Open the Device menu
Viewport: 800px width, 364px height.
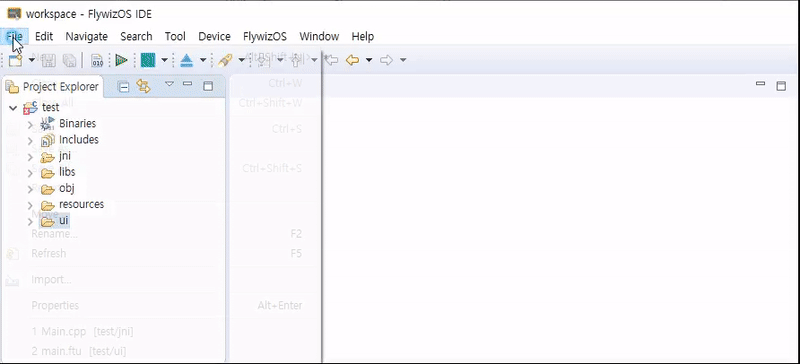[x=214, y=36]
